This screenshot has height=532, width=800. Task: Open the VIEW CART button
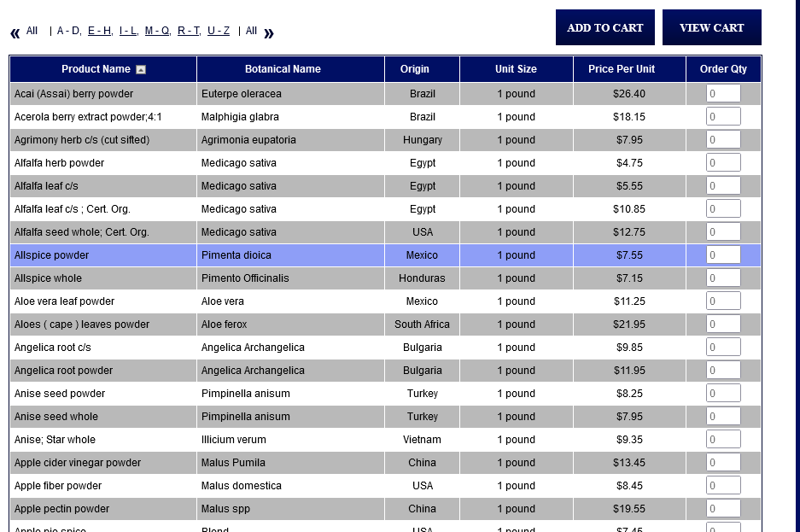click(x=712, y=27)
